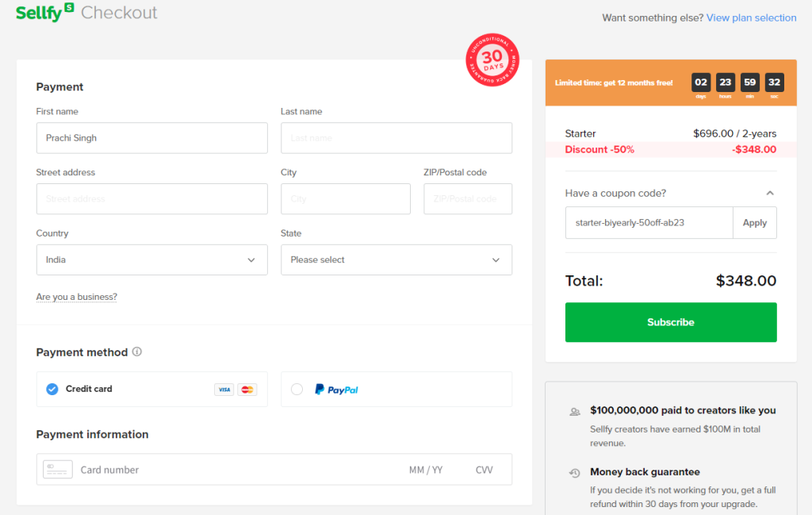Click the '$100,000,000 paid to creators like you' heading
The image size is (812, 515).
tap(683, 410)
